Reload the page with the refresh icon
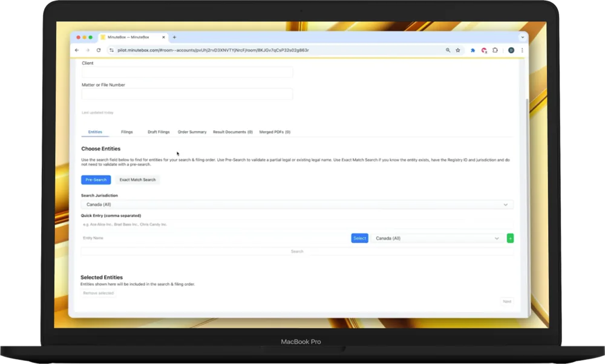This screenshot has width=605, height=364. click(99, 50)
